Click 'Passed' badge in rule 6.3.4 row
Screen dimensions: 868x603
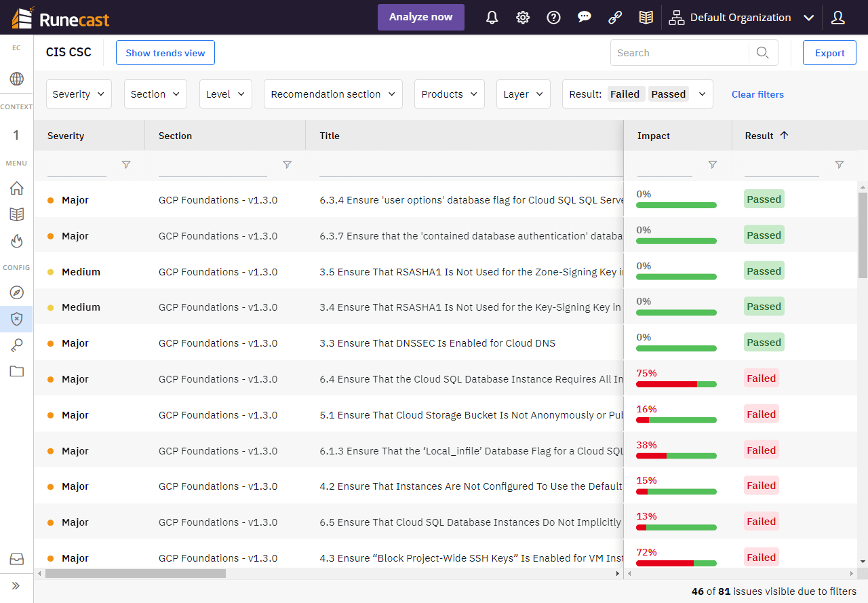coord(764,199)
